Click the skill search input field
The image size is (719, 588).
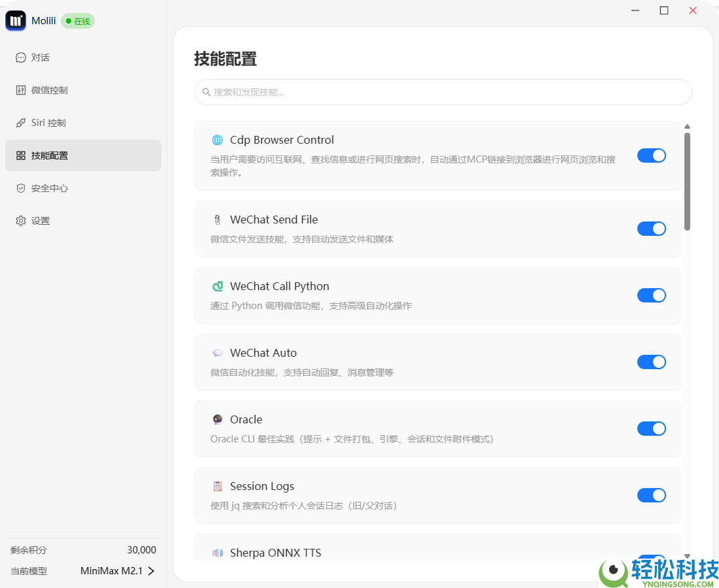(x=443, y=92)
